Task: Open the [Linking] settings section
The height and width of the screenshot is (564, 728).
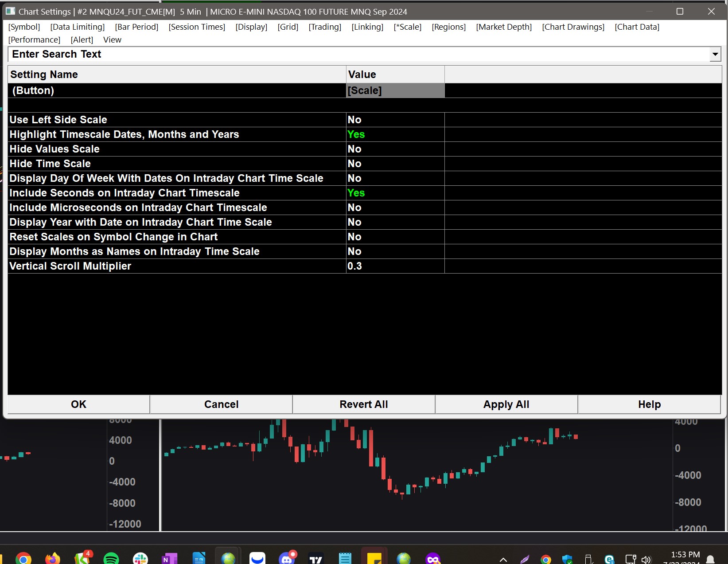Action: (x=367, y=27)
